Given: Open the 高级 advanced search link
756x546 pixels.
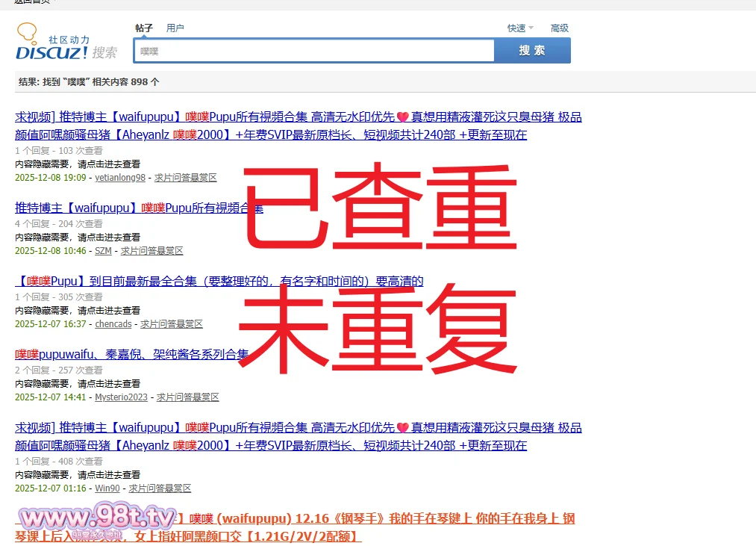Looking at the screenshot, I should point(560,28).
